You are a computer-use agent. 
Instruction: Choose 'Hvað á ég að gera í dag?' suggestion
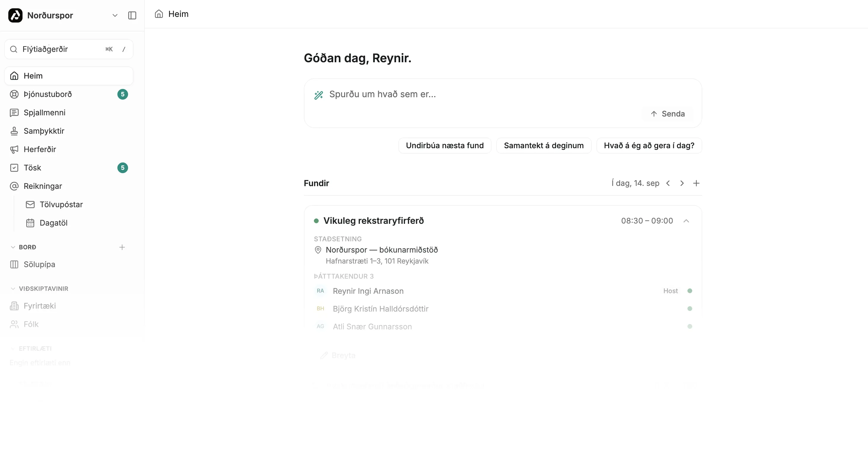coord(649,146)
